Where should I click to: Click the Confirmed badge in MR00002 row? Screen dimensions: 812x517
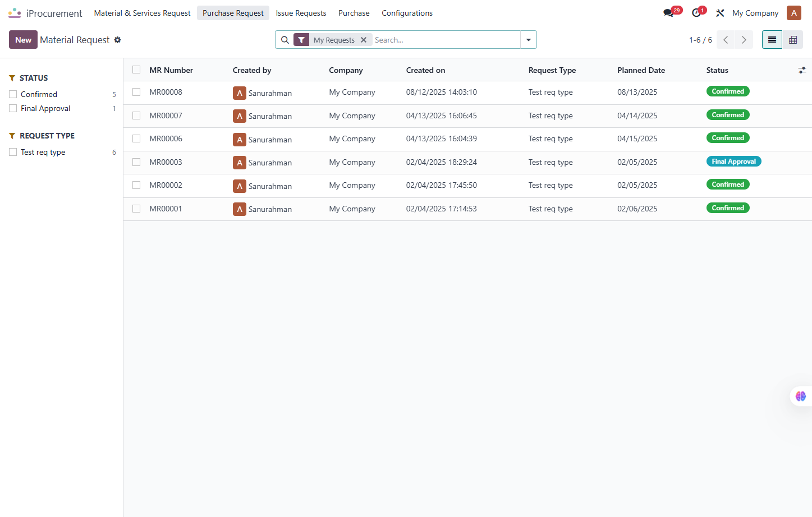(728, 184)
